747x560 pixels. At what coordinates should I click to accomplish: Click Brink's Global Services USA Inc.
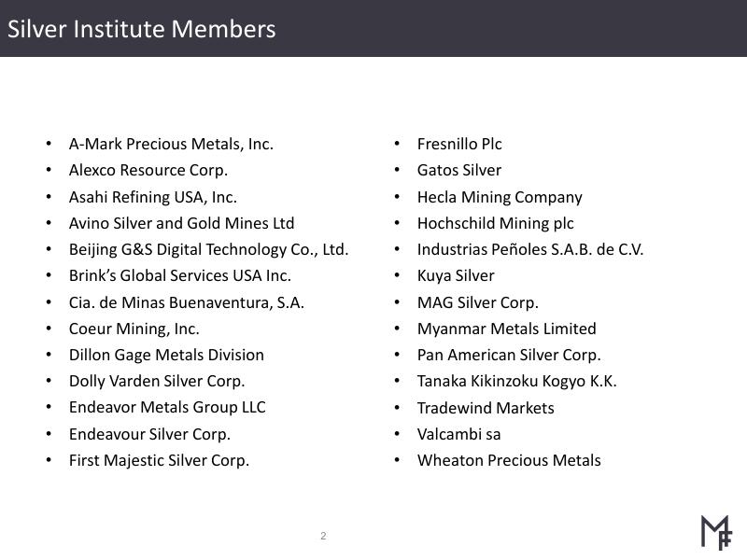(x=180, y=275)
